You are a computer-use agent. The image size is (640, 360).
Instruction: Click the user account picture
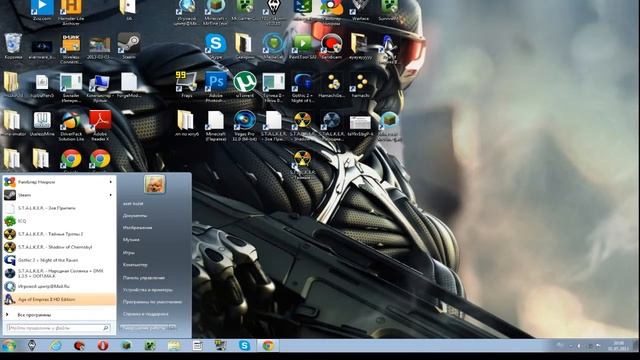click(154, 184)
